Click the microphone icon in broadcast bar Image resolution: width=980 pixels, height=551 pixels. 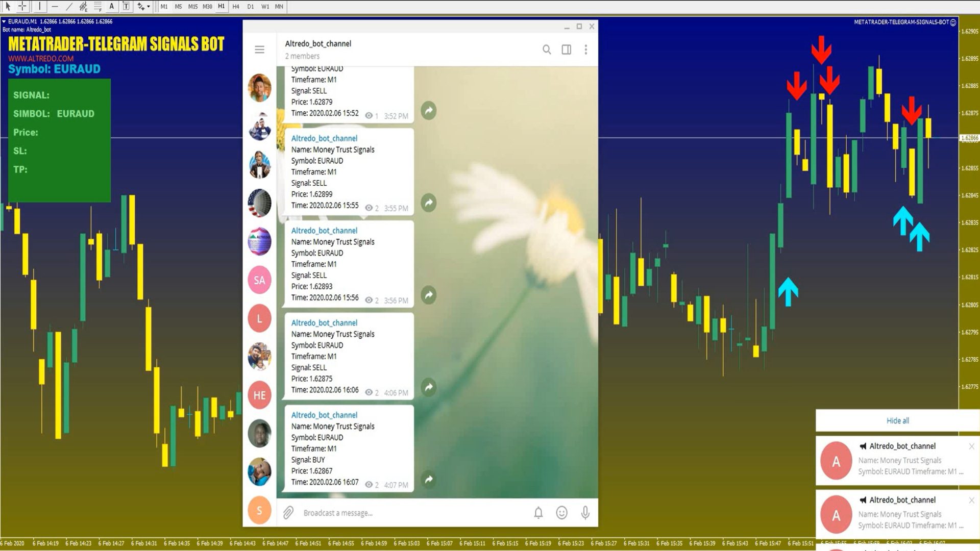click(585, 513)
